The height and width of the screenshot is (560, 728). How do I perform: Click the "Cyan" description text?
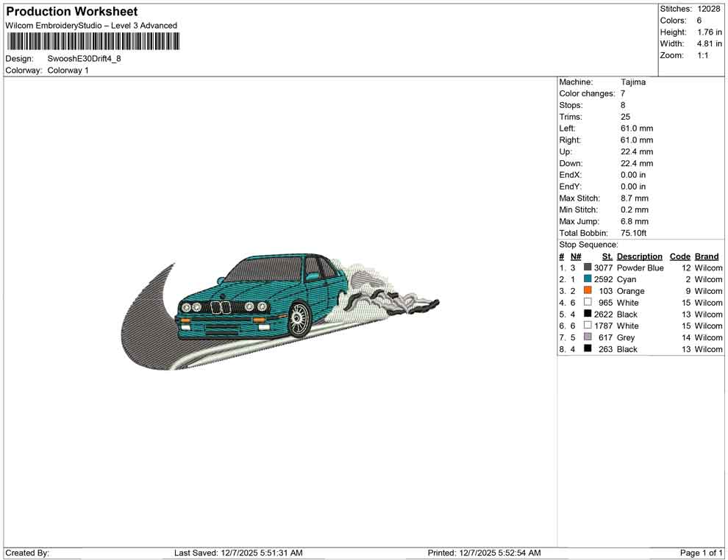point(627,279)
